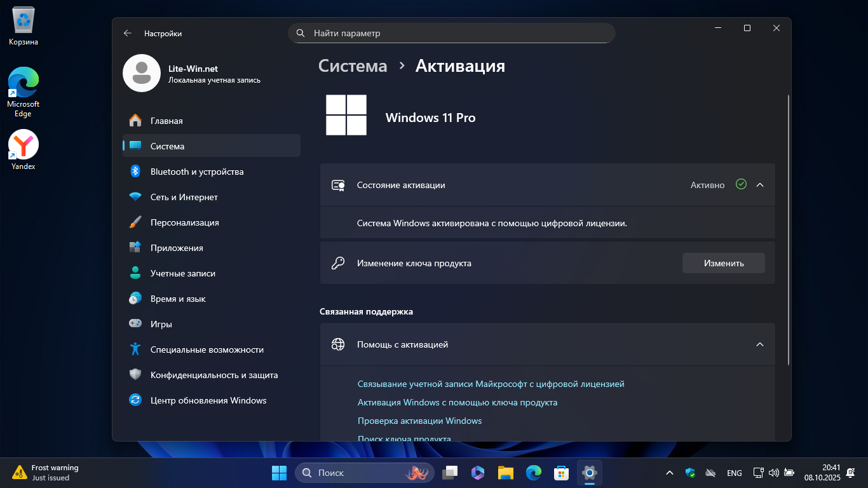Click the System breadcrumb in header
The image size is (868, 488).
pos(353,66)
